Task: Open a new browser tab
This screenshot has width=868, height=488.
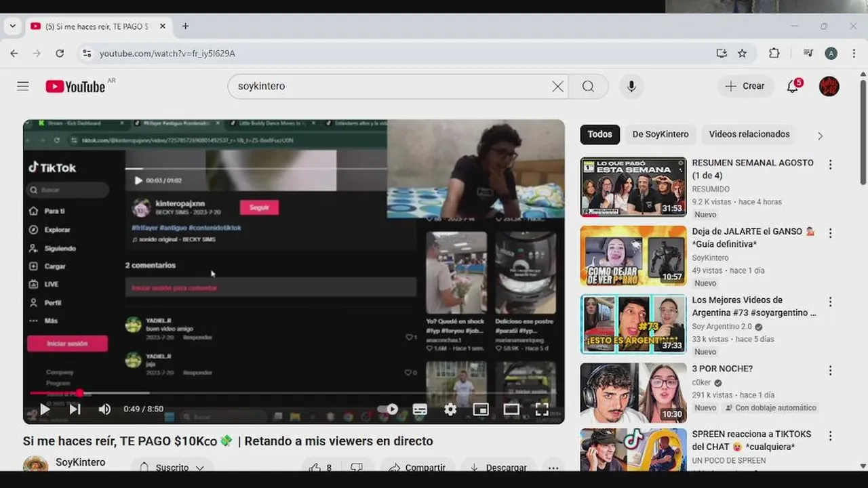Action: pos(185,26)
